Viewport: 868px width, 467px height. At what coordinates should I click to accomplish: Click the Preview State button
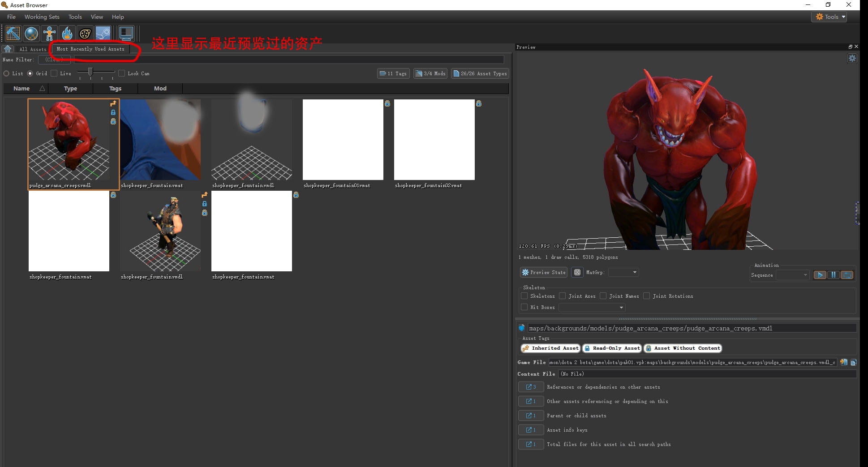pyautogui.click(x=544, y=272)
